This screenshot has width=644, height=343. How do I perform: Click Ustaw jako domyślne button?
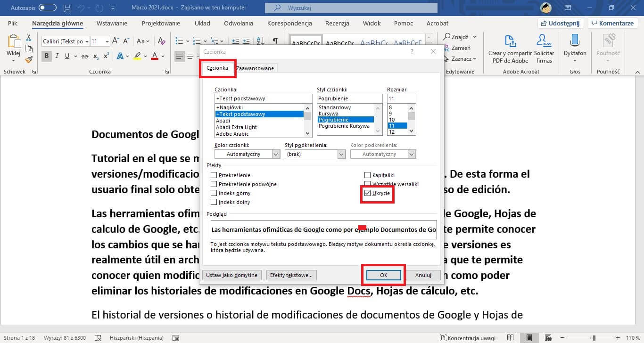[232, 275]
